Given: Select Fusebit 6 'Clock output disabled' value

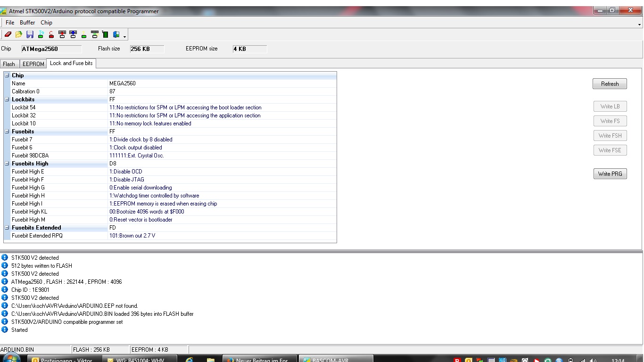Looking at the screenshot, I should [x=136, y=148].
